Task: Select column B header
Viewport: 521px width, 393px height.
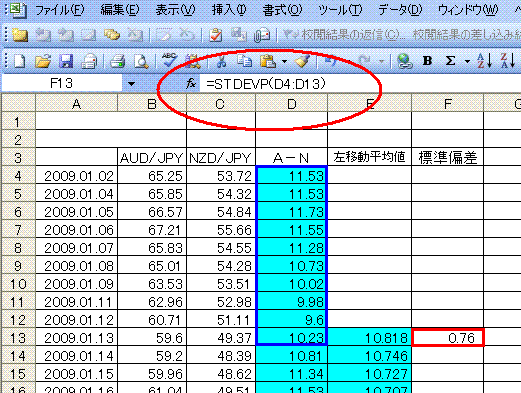Action: [152, 104]
